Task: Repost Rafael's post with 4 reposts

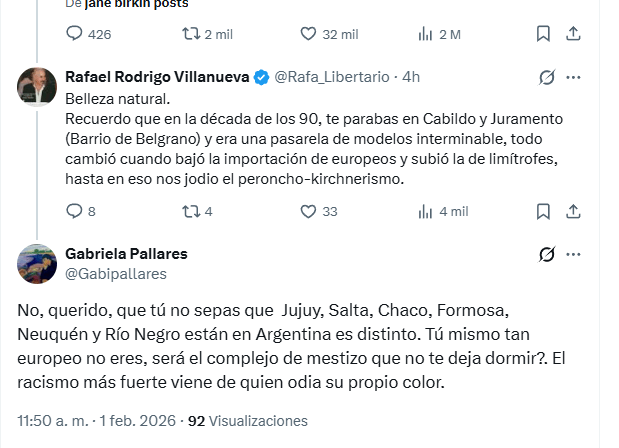Action: (x=188, y=211)
